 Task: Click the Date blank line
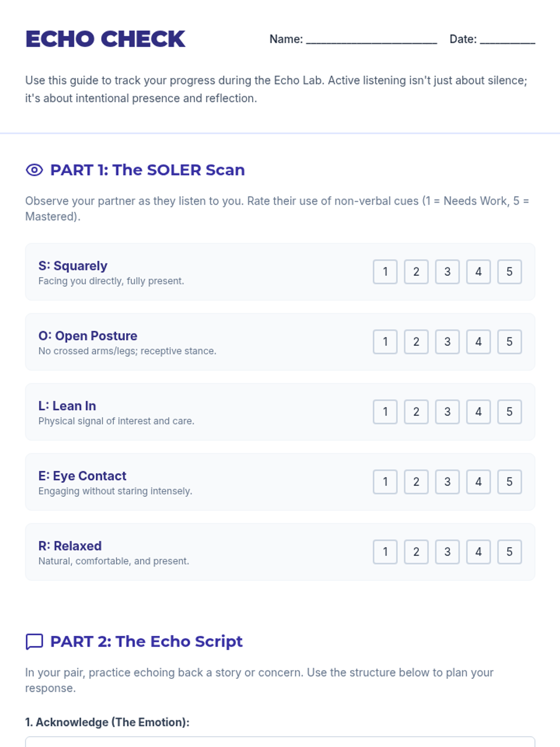coord(508,40)
